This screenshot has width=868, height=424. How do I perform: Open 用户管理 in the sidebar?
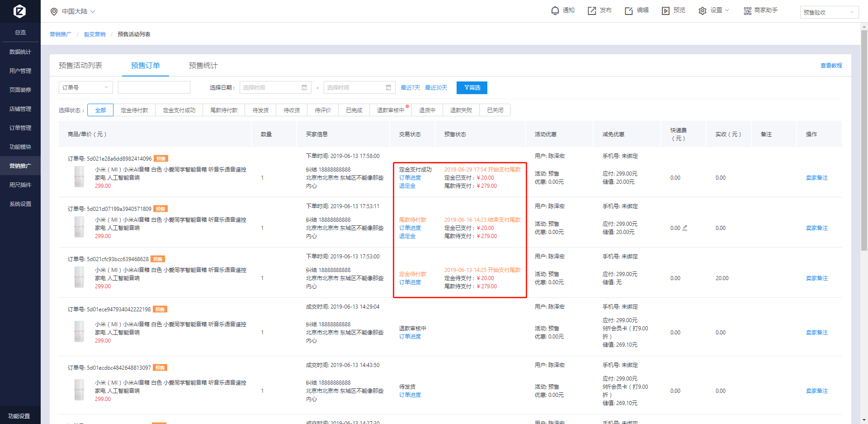tap(20, 71)
